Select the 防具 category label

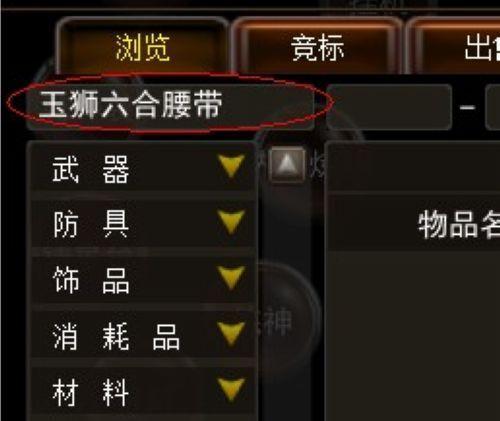[x=91, y=225]
